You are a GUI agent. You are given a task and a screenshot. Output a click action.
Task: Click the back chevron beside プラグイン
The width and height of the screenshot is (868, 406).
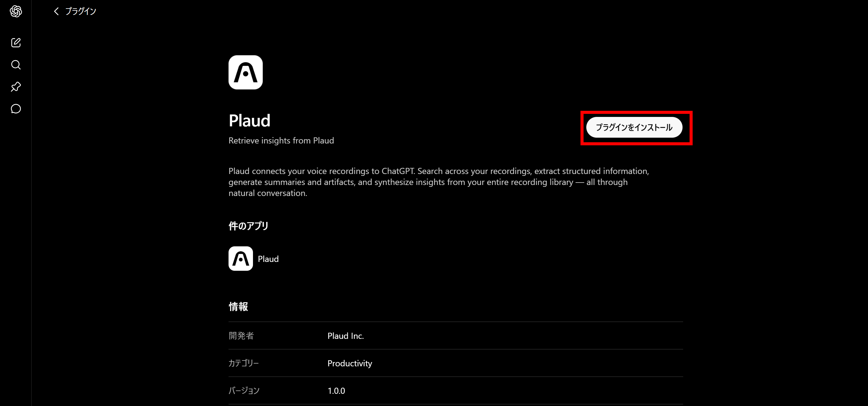coord(56,11)
